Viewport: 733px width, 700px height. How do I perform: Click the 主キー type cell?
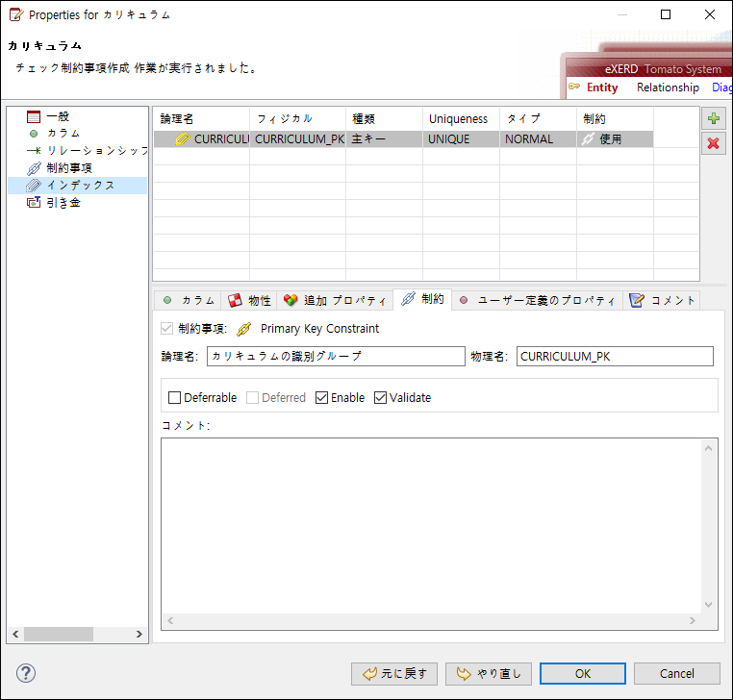click(384, 139)
